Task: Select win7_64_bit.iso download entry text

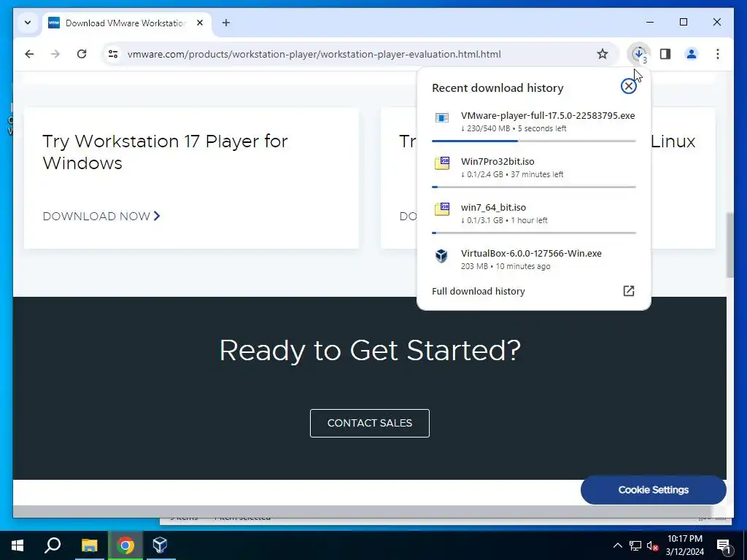Action: point(493,208)
